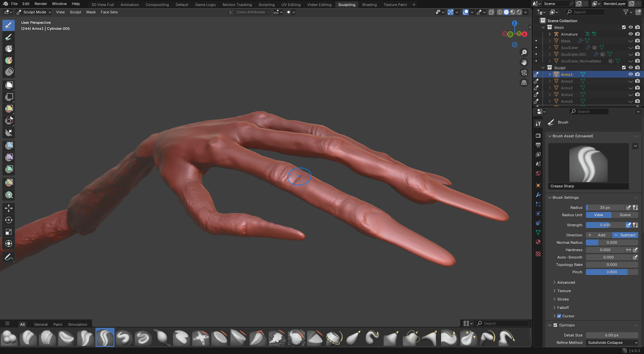Open the Modifiers wrench properties tab
644x354 pixels.
point(538,195)
